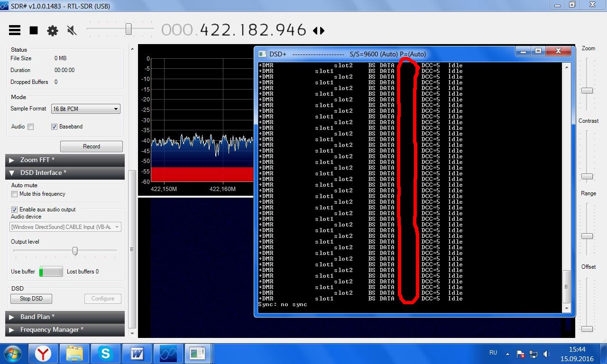Open settings via the gear icon
Image resolution: width=607 pixels, height=364 pixels.
(x=53, y=31)
